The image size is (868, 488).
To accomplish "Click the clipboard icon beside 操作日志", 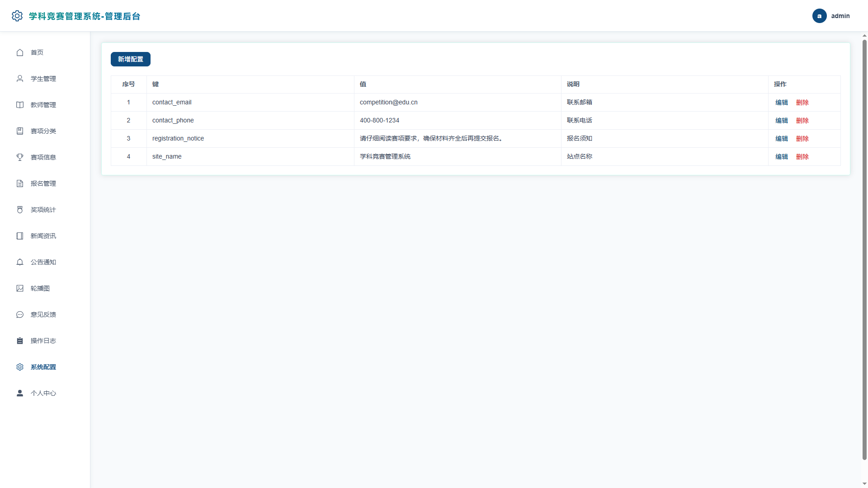I will pos(20,341).
